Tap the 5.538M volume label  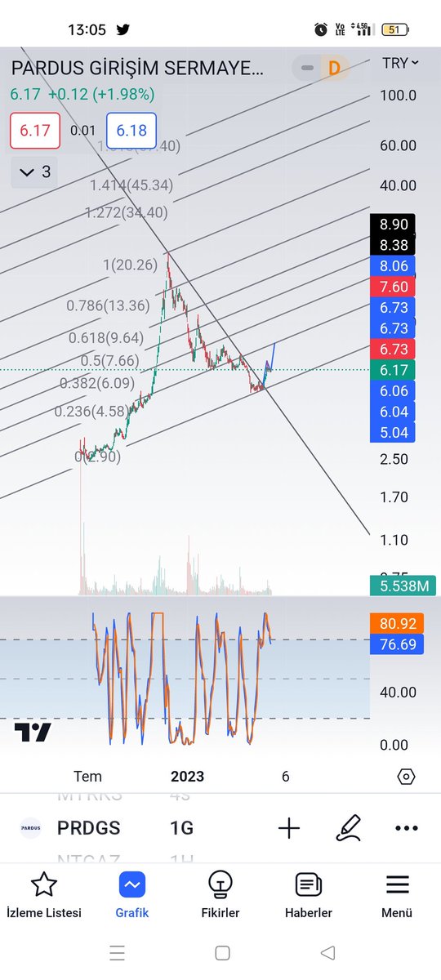403,585
